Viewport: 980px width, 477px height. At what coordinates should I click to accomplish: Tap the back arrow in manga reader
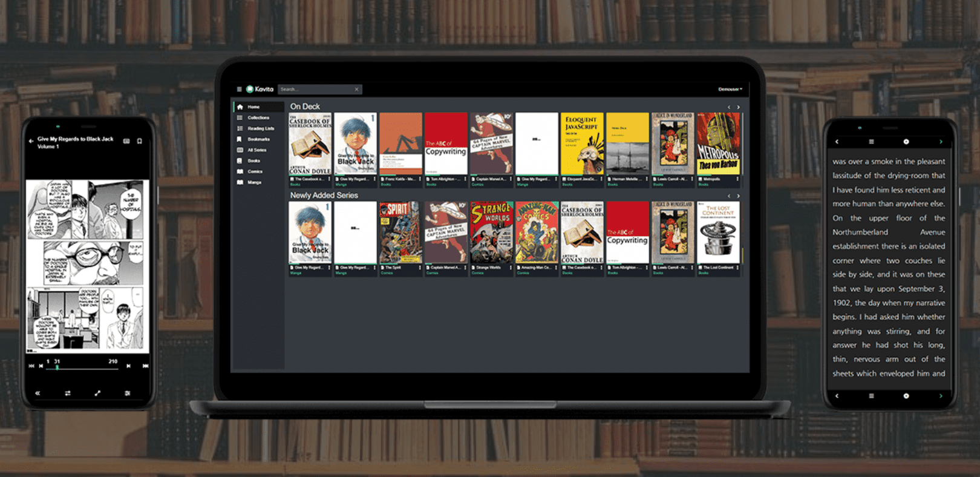31,141
